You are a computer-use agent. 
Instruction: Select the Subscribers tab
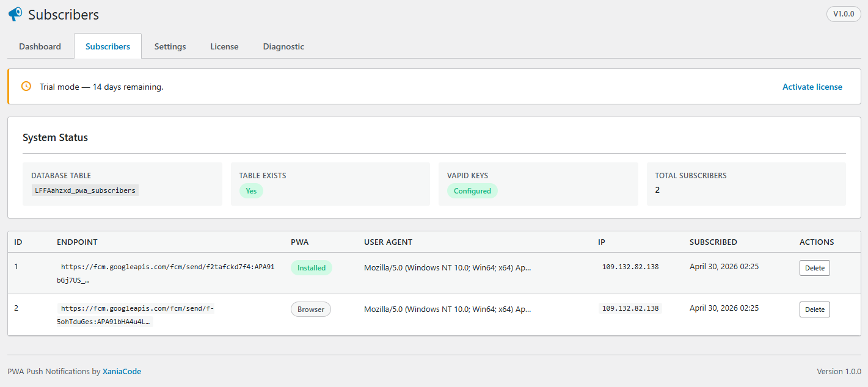click(108, 46)
